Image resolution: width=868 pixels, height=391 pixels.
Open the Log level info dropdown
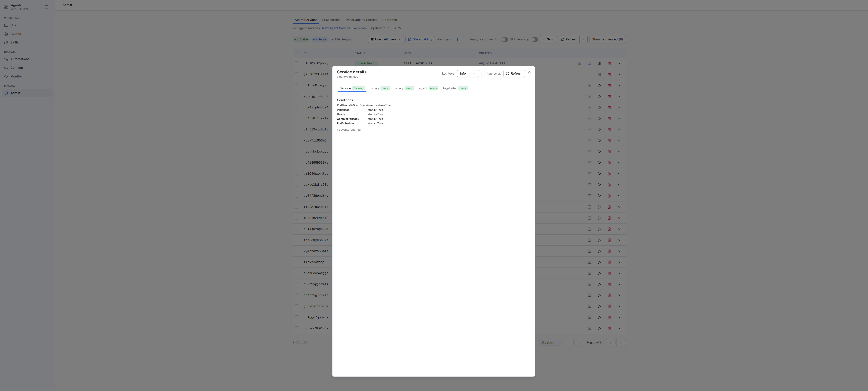click(x=468, y=74)
